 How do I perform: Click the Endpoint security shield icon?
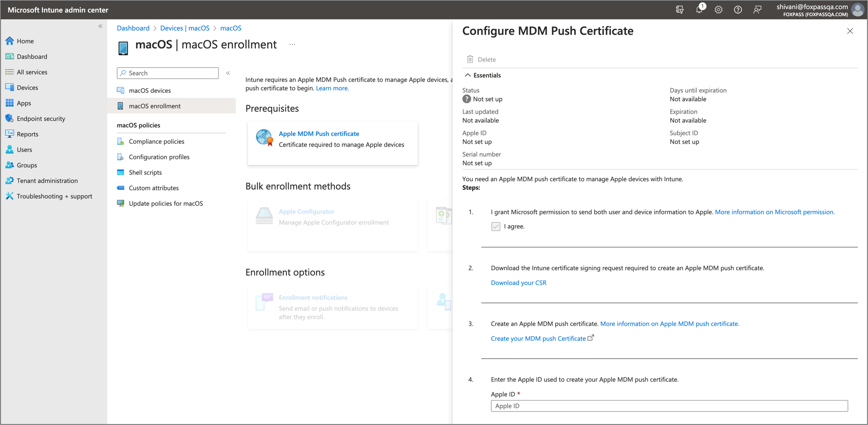[x=9, y=118]
